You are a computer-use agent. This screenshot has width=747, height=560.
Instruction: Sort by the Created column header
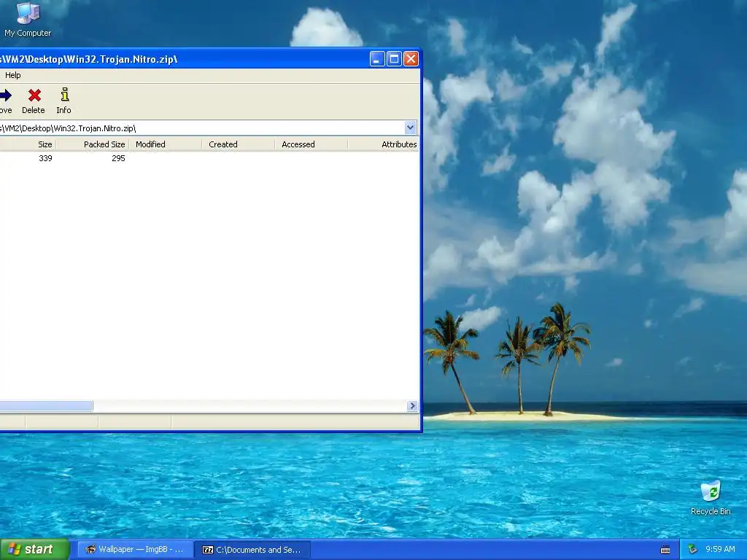point(239,144)
